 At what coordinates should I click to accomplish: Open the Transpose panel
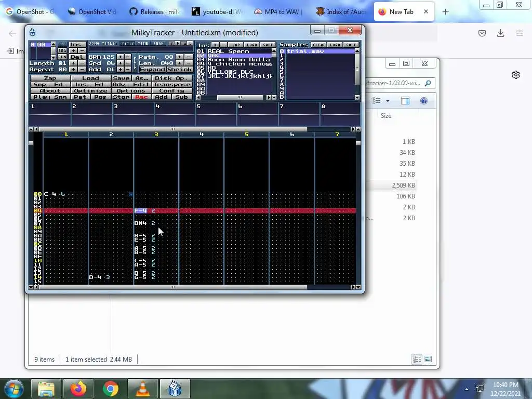click(172, 85)
